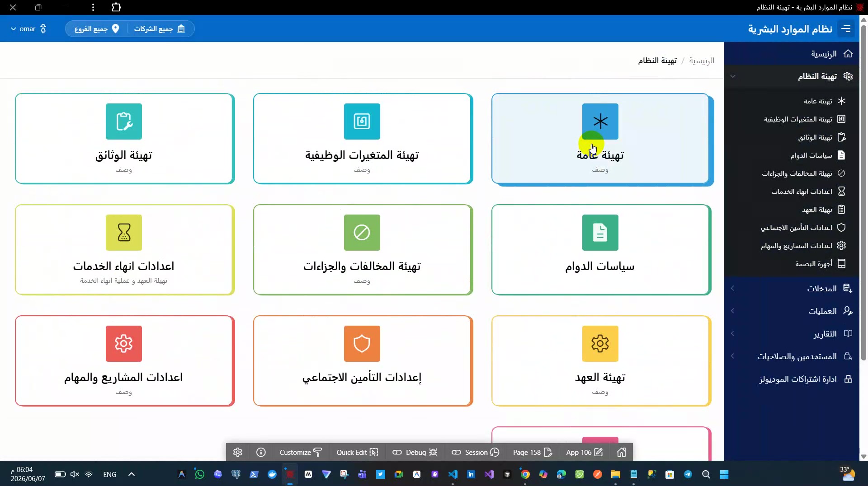
Task: Click App 106 in developer toolbar
Action: click(x=584, y=452)
